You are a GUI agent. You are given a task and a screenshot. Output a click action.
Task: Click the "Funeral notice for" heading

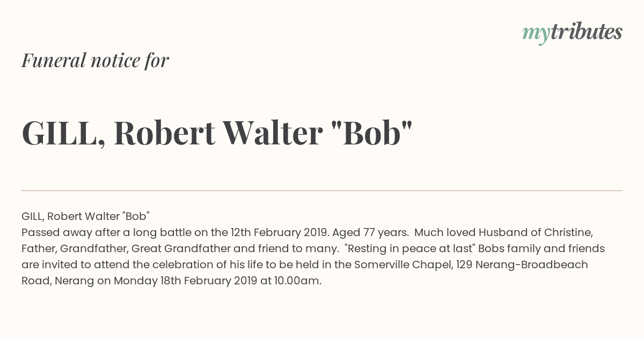(95, 60)
